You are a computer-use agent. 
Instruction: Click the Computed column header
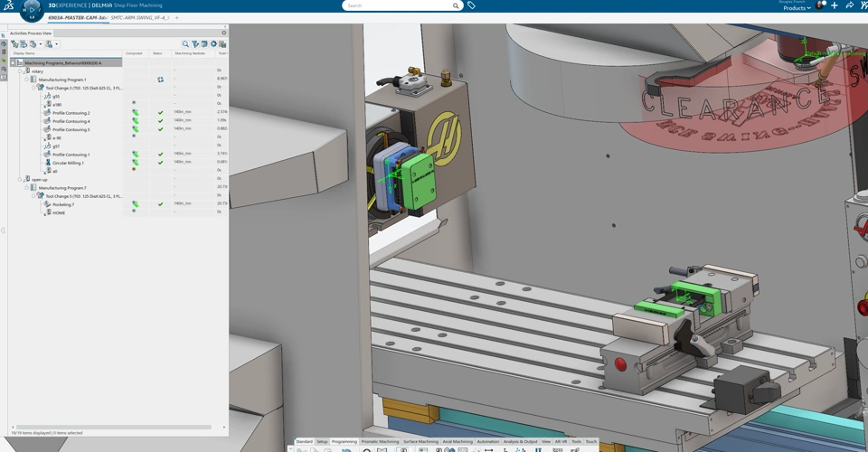tap(134, 53)
